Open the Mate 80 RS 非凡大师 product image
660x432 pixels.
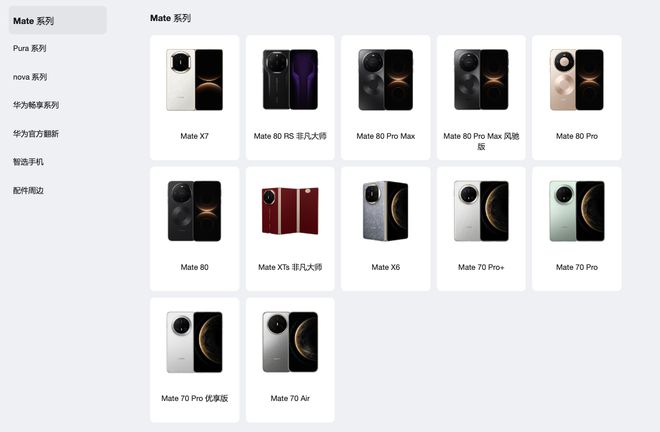click(290, 80)
